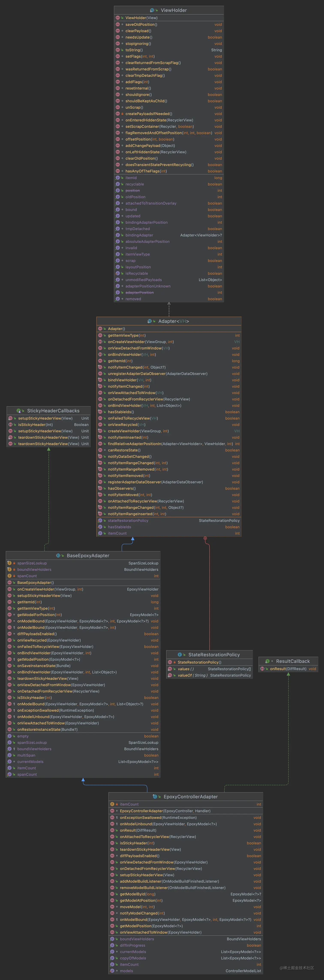Select the onRestoreInstanceState(Bundle?) method row
The image size is (324, 980).
pos(83,729)
